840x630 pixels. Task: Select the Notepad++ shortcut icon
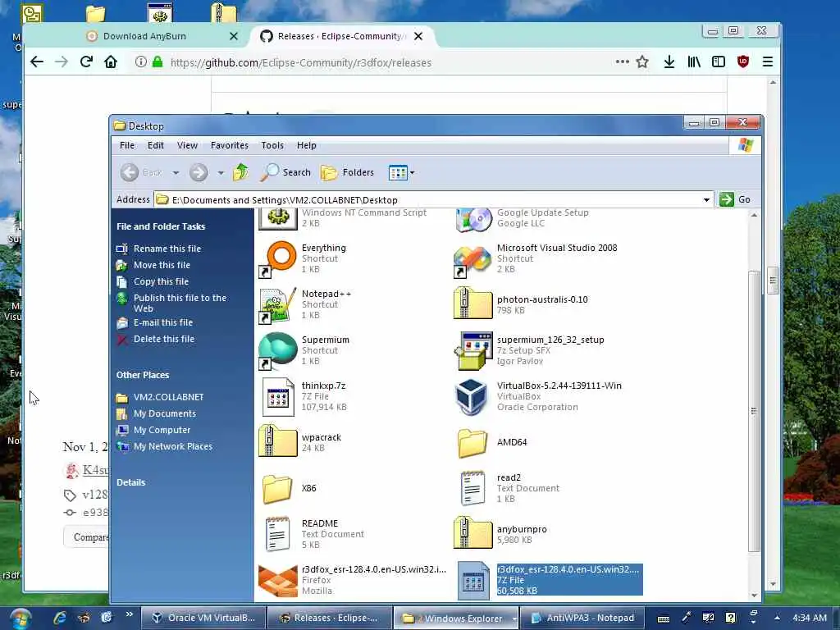coord(278,305)
